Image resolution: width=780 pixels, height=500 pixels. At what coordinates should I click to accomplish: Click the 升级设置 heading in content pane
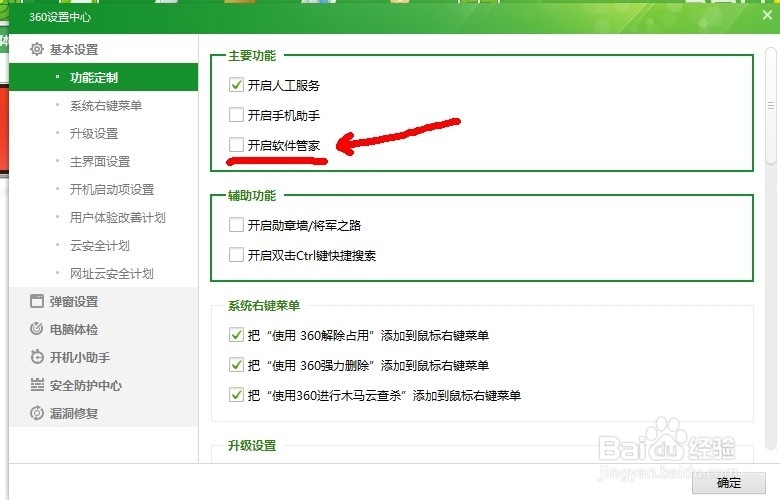click(x=252, y=445)
